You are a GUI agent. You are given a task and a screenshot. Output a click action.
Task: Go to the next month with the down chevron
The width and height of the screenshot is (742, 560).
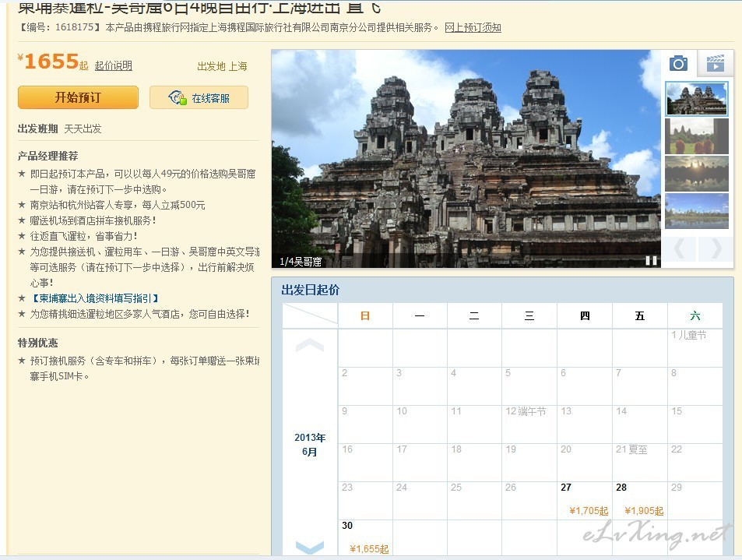[309, 548]
